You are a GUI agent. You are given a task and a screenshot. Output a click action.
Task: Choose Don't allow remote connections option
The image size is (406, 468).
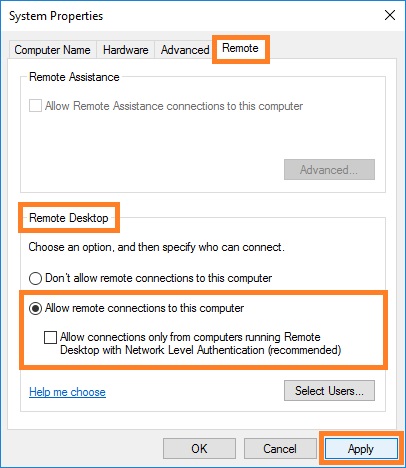tap(35, 278)
